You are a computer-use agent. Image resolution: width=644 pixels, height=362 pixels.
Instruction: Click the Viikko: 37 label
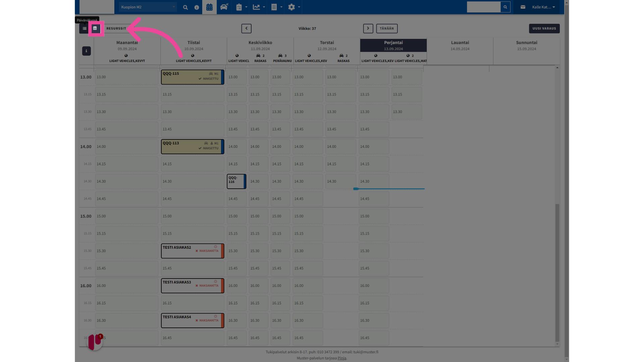click(307, 28)
